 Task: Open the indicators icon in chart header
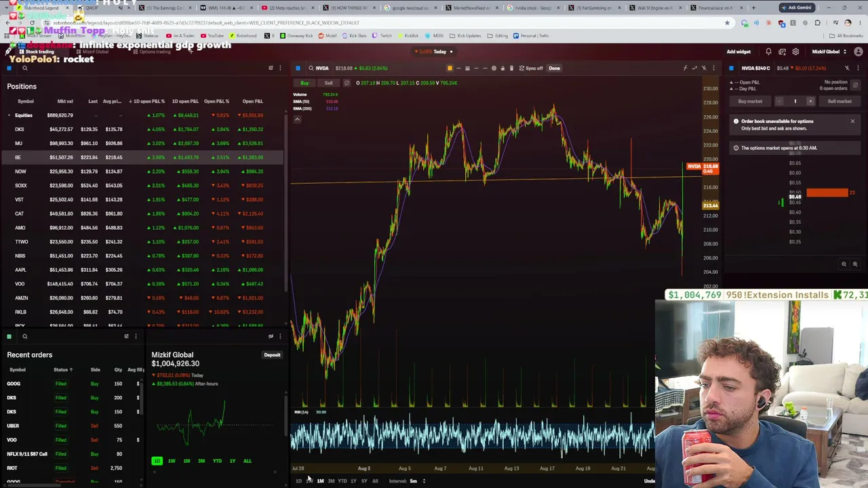(x=685, y=68)
